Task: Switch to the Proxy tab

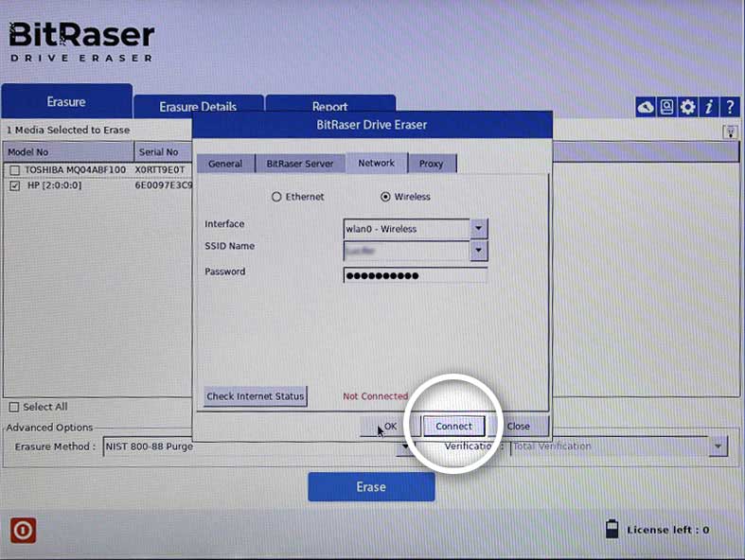Action: tap(432, 164)
